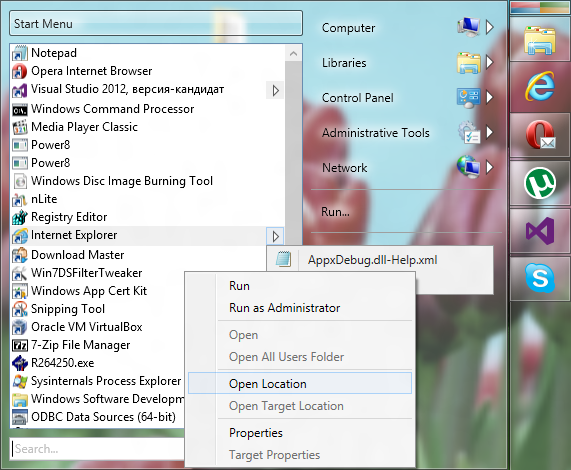This screenshot has height=470, width=571.
Task: Expand the Computer submenu arrow
Action: click(490, 27)
